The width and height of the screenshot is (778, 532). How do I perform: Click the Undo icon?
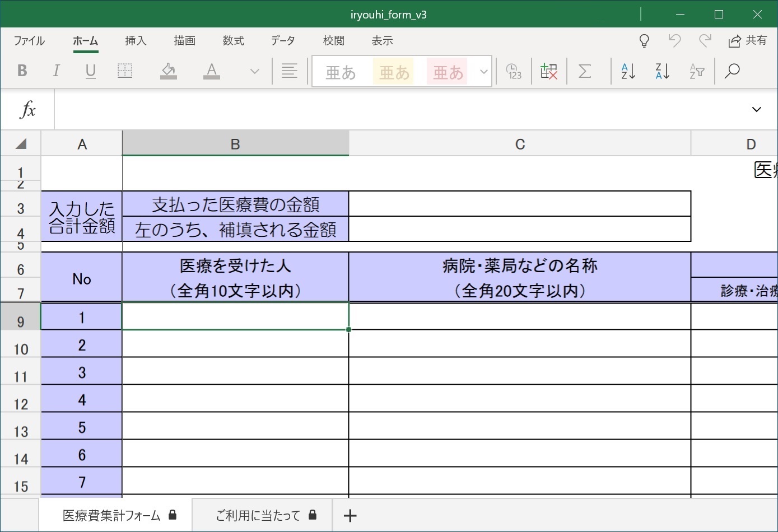pyautogui.click(x=674, y=40)
